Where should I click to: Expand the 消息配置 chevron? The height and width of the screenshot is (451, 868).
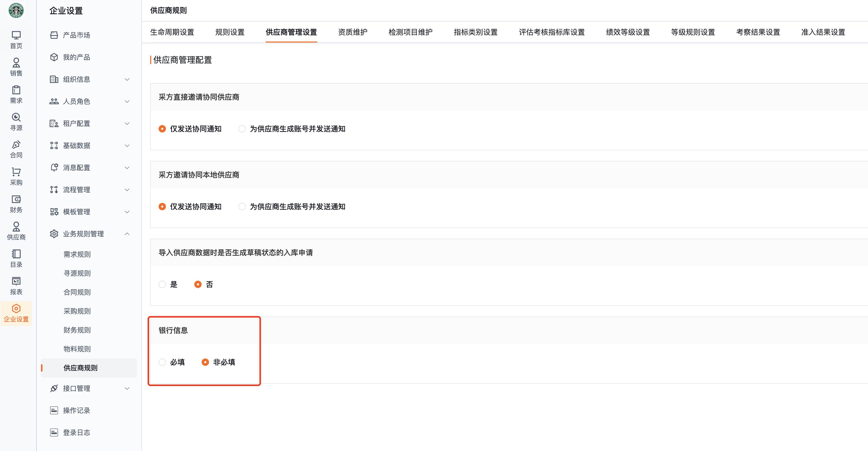[x=127, y=168]
